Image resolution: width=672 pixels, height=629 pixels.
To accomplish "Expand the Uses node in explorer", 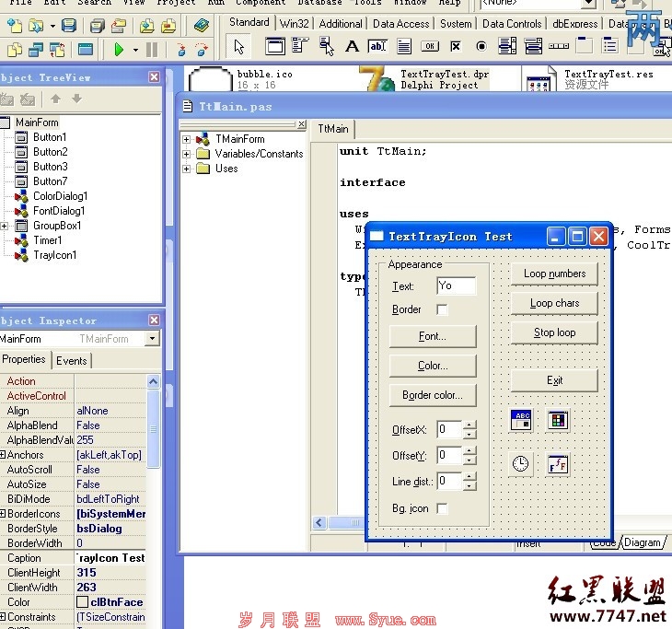I will click(x=187, y=169).
